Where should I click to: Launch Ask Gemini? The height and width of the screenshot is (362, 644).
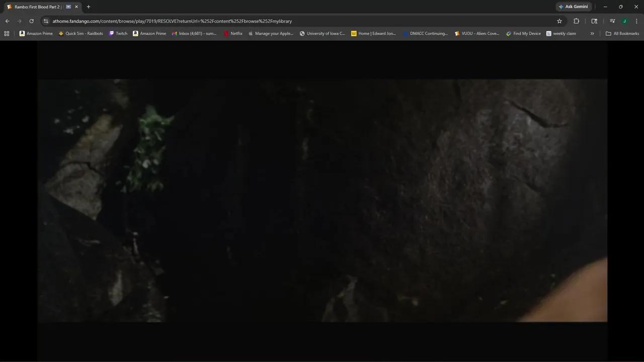573,7
